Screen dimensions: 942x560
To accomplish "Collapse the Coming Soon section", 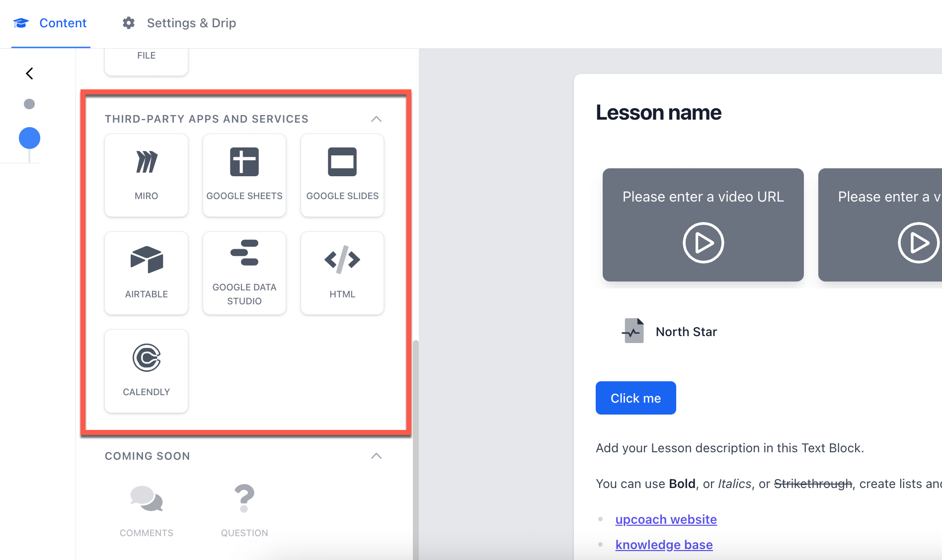I will point(376,456).
